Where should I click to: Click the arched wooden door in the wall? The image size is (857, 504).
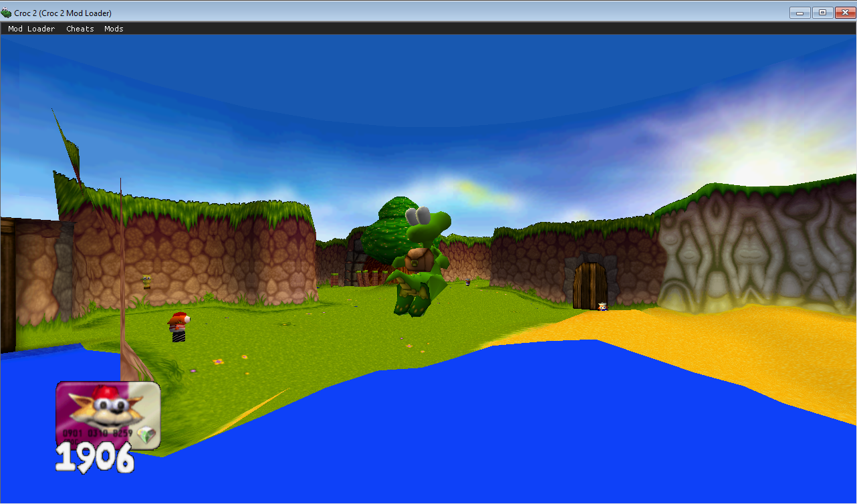[590, 285]
